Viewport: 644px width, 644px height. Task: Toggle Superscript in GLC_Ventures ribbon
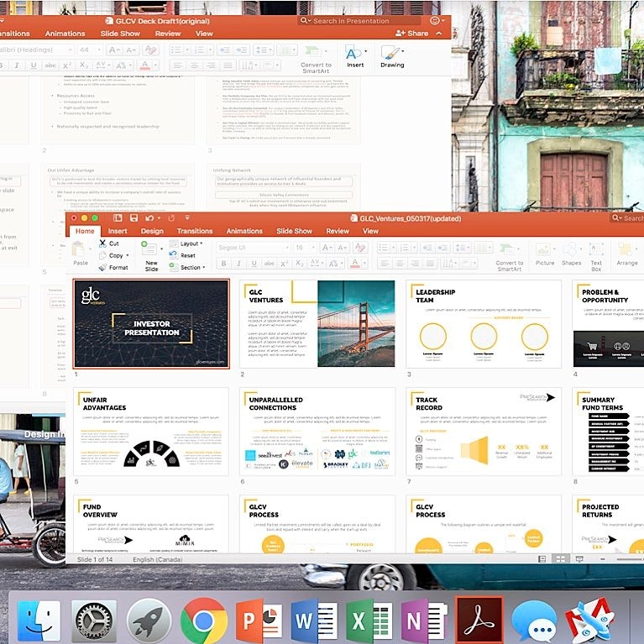pyautogui.click(x=284, y=264)
